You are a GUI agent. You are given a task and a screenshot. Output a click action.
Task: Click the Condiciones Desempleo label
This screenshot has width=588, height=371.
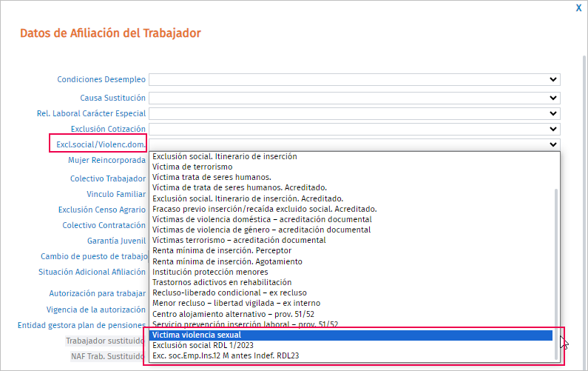click(x=101, y=79)
